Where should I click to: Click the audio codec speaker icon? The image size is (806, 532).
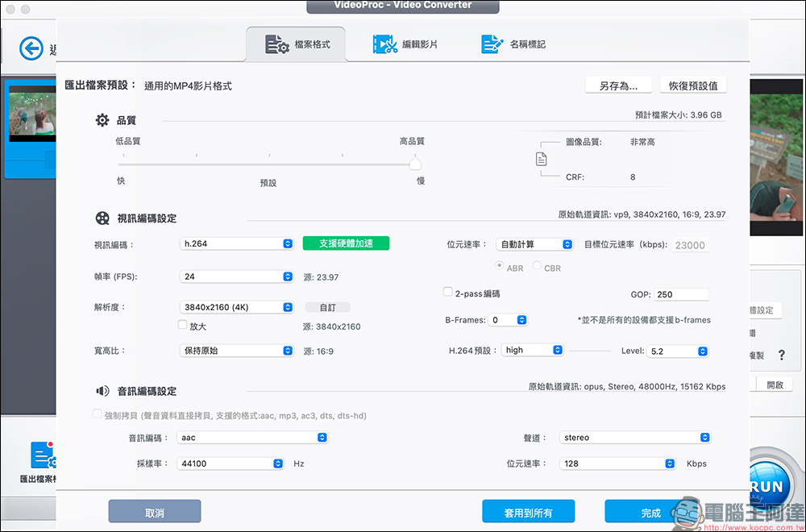[x=102, y=391]
